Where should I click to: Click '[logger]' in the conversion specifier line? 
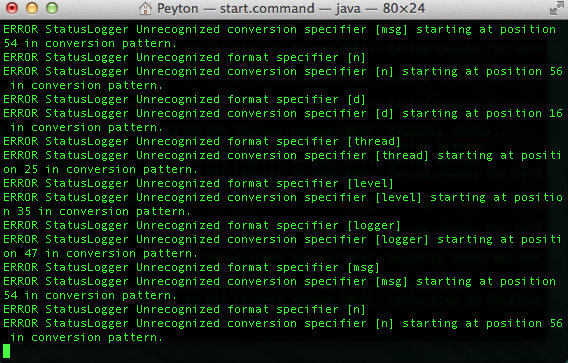(x=402, y=239)
